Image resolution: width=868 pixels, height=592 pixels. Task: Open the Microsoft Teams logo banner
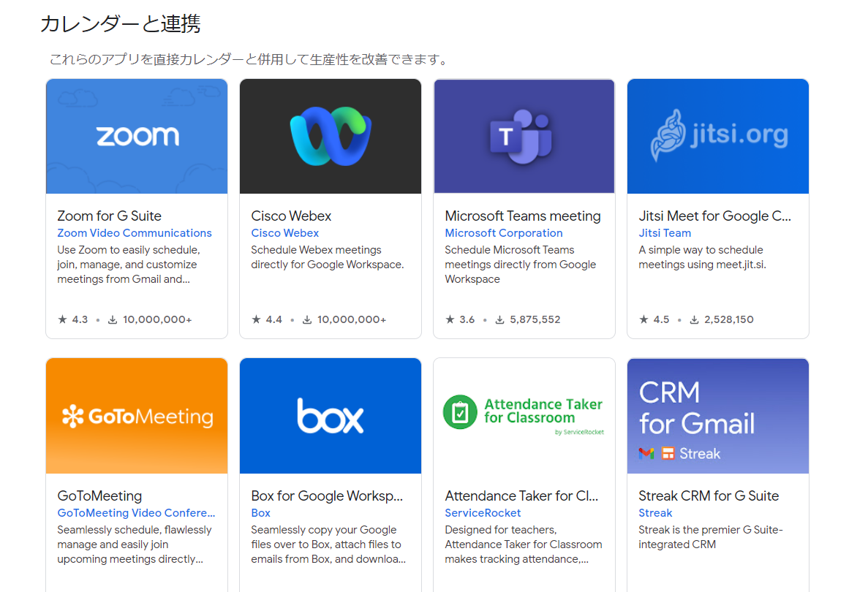coord(524,136)
